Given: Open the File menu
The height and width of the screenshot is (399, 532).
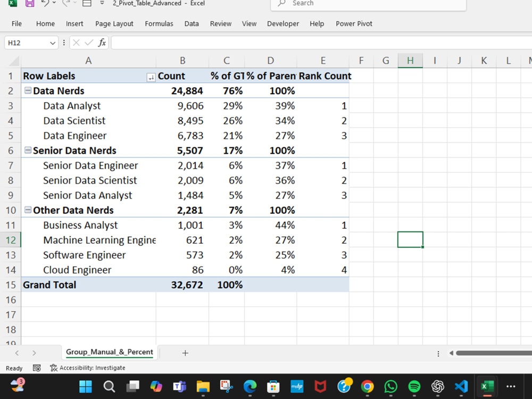Looking at the screenshot, I should 16,24.
